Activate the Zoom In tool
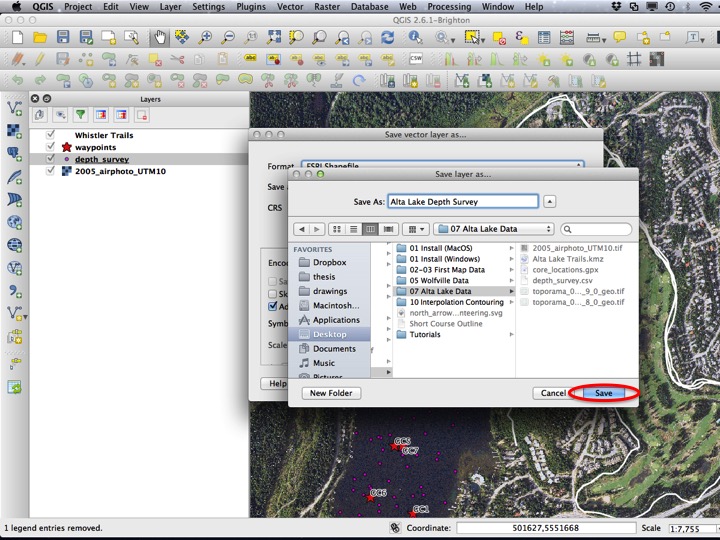 [x=205, y=37]
